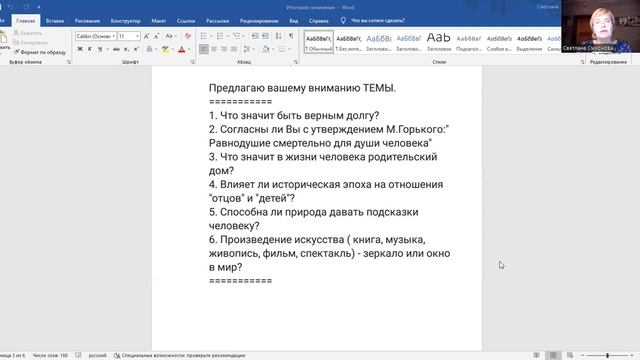Image resolution: width=640 pixels, height=360 pixels.
Task: Clear all formatting
Action: [188, 36]
